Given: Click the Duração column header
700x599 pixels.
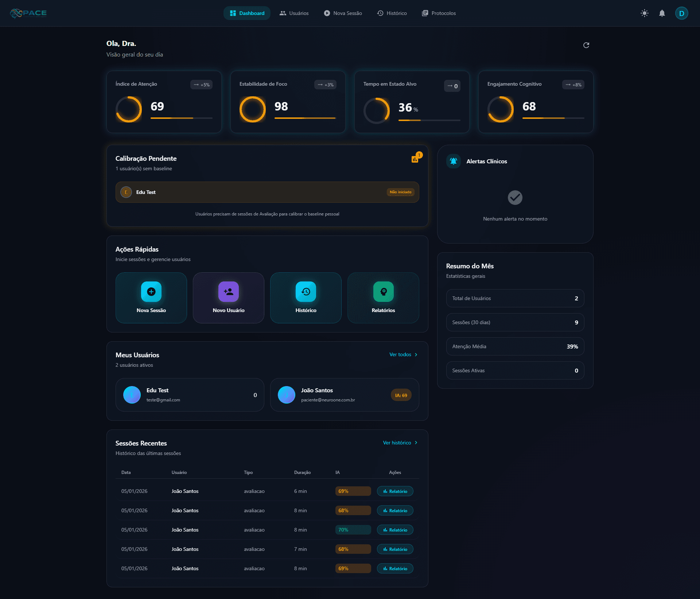Looking at the screenshot, I should (x=302, y=472).
